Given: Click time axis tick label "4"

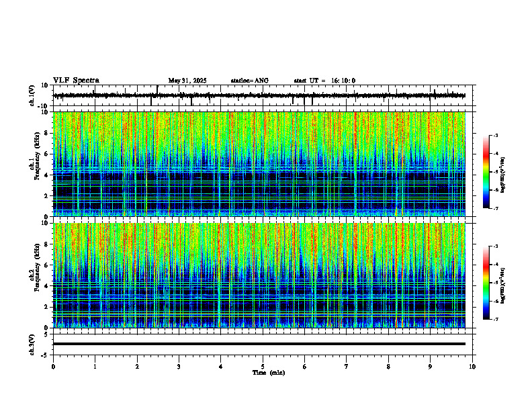Looking at the screenshot, I should click(221, 367).
